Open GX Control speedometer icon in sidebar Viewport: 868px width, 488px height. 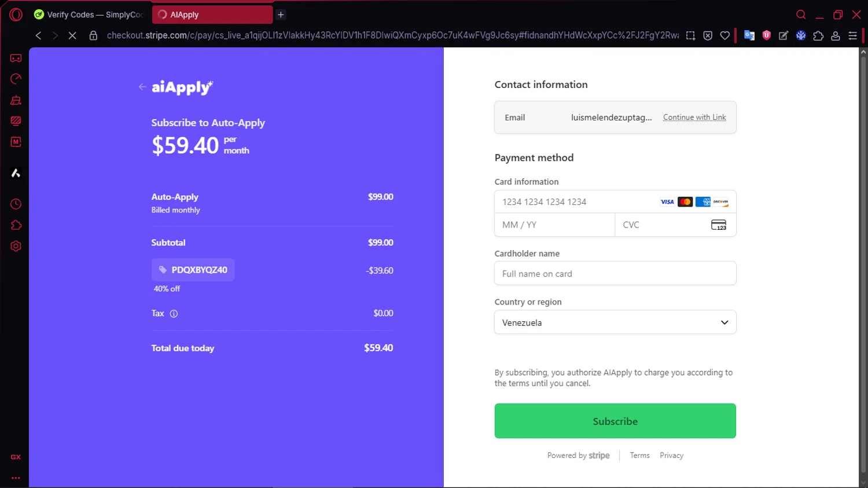(x=16, y=79)
